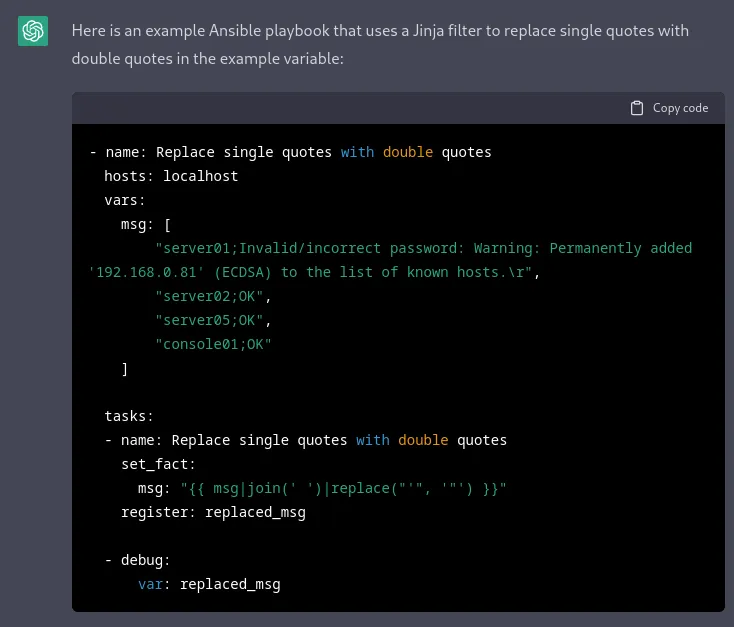
Task: Click the 'vars:' line in code
Action: [125, 200]
